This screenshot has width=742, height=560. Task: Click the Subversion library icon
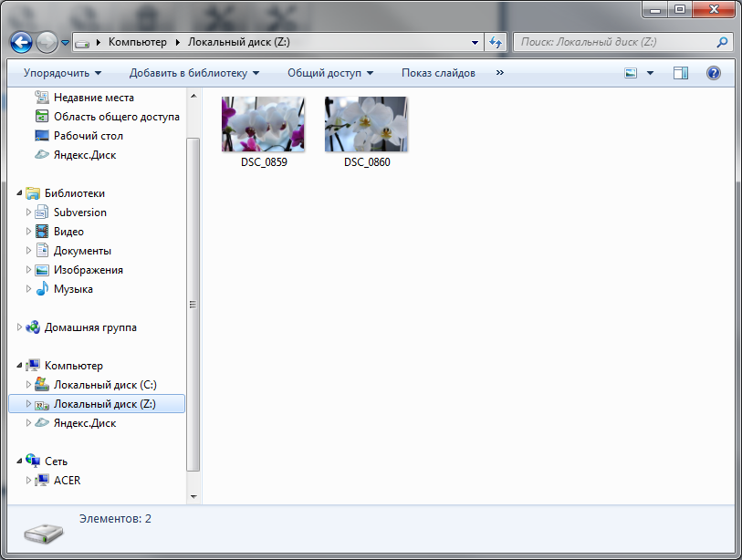[42, 213]
